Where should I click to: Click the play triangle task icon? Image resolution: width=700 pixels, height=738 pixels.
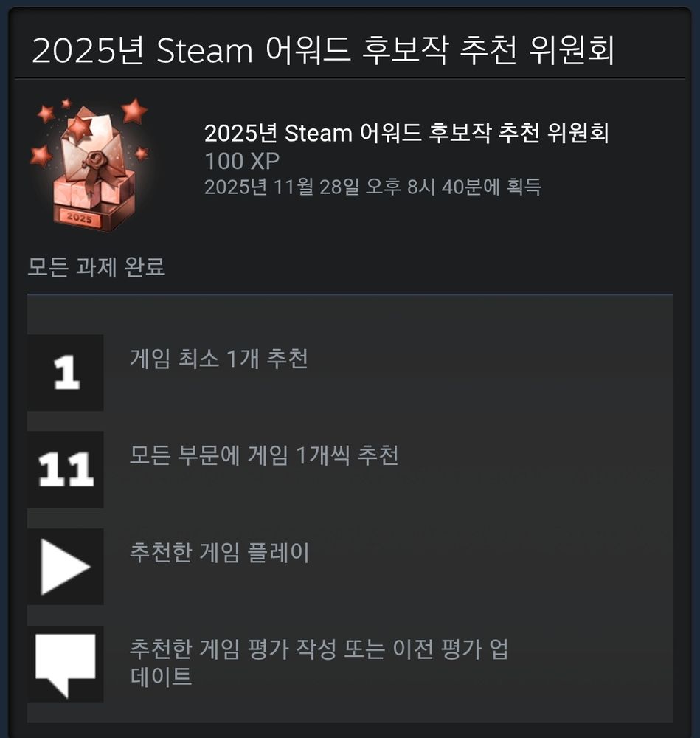(66, 567)
